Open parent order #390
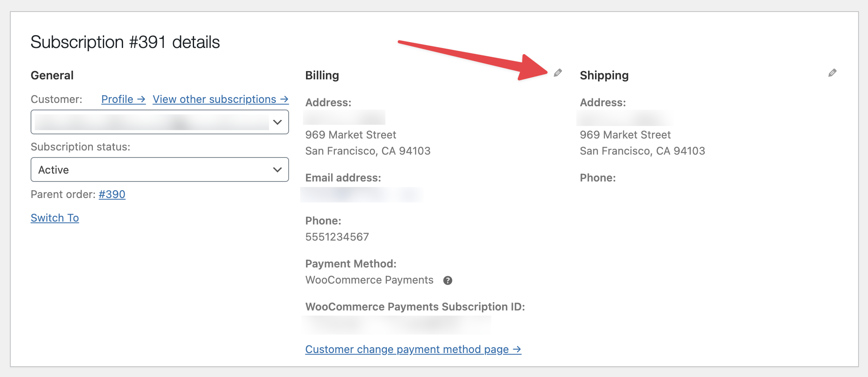Image resolution: width=868 pixels, height=377 pixels. (112, 194)
